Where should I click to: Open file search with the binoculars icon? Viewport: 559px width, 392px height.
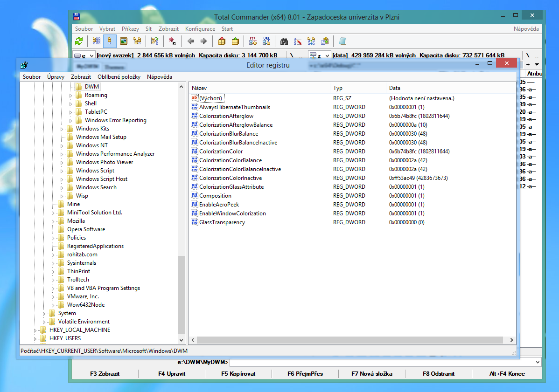(284, 41)
